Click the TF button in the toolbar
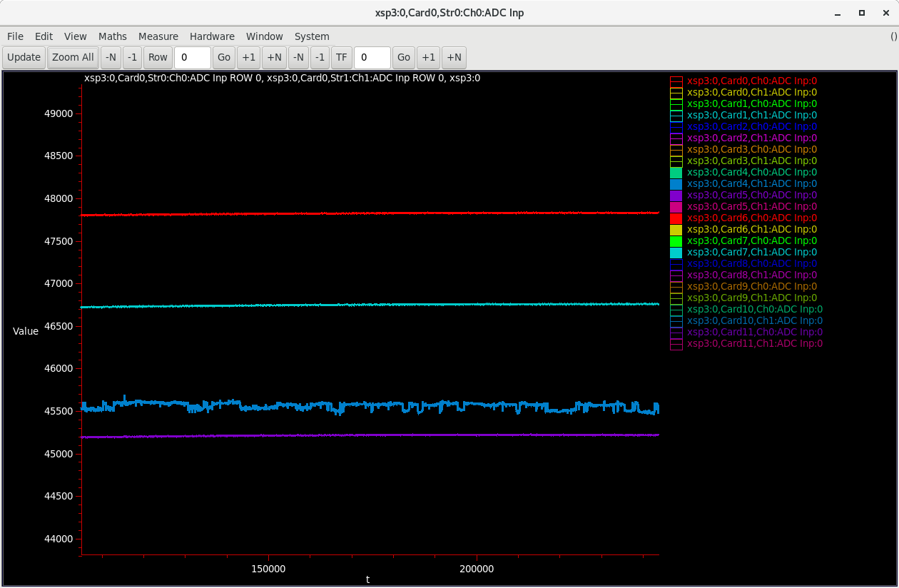 342,58
